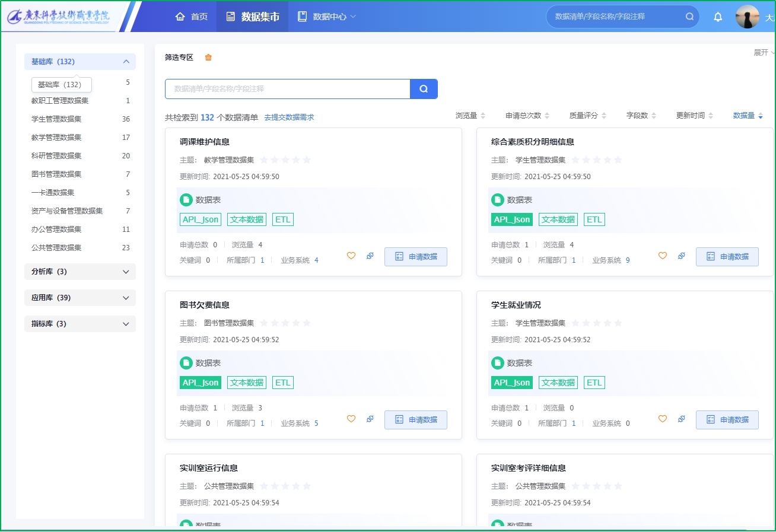Sort results by 字段数
Viewport: 776px width, 532px height.
[x=642, y=116]
